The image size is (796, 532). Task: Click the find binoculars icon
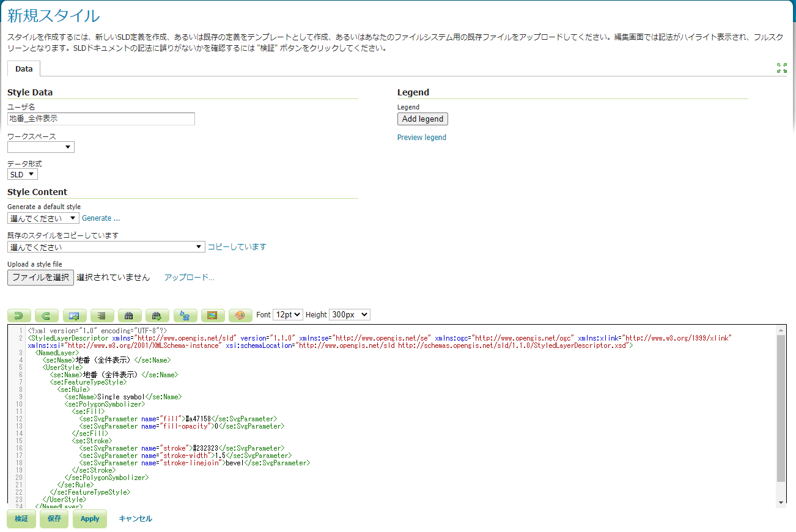(130, 316)
